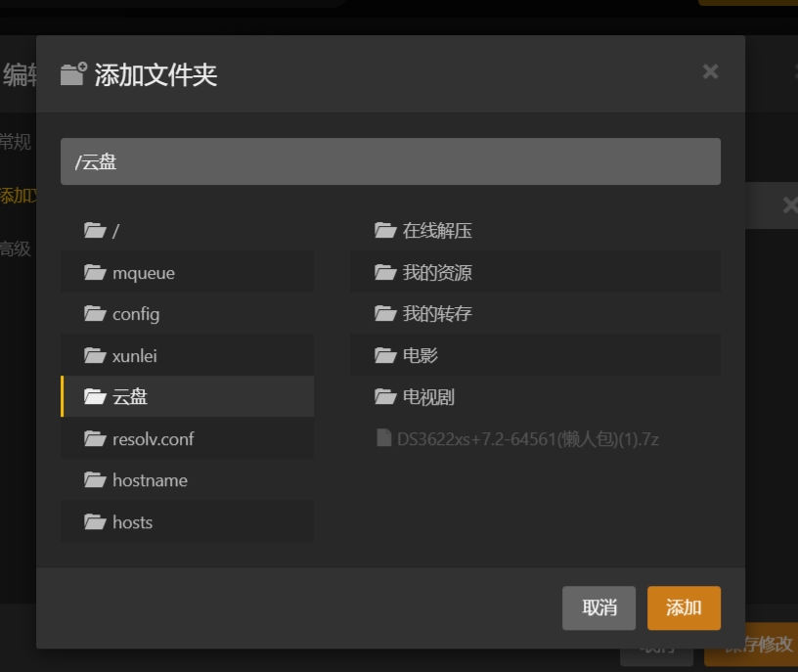This screenshot has width=798, height=672.
Task: Click the path field showing /云盘
Action: (x=390, y=161)
